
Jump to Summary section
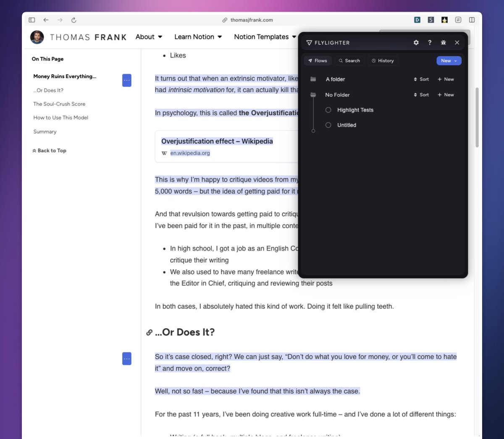pos(45,131)
